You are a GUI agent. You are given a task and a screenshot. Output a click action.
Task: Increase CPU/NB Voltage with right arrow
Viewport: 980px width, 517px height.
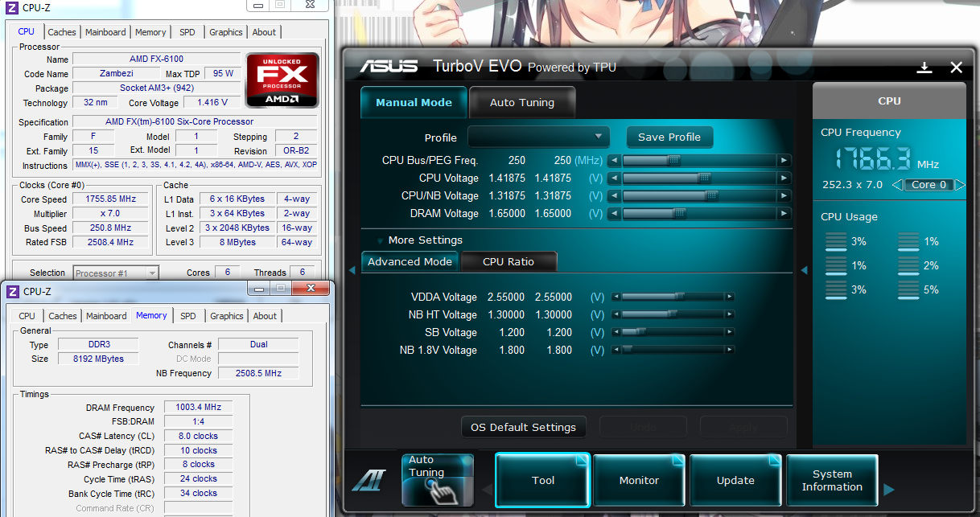(784, 196)
